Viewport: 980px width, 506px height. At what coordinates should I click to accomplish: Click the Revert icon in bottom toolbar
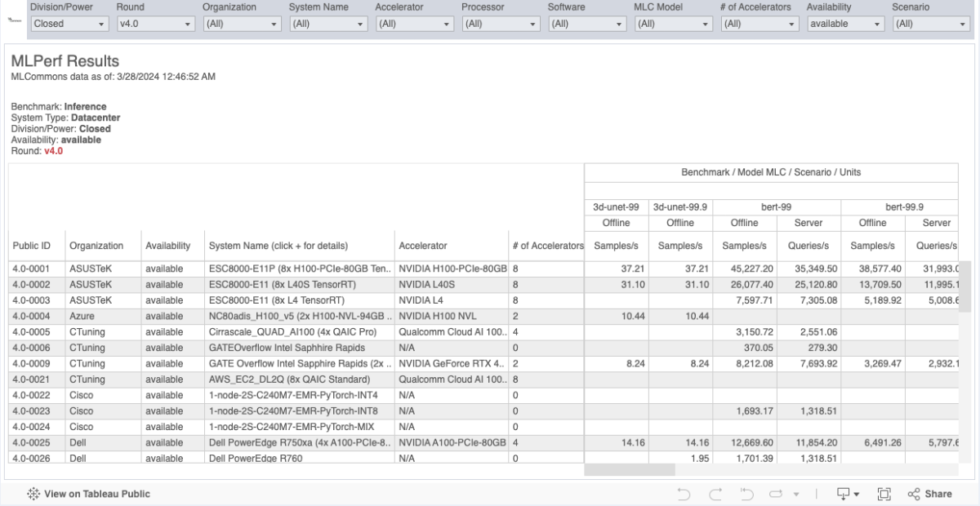(x=746, y=494)
